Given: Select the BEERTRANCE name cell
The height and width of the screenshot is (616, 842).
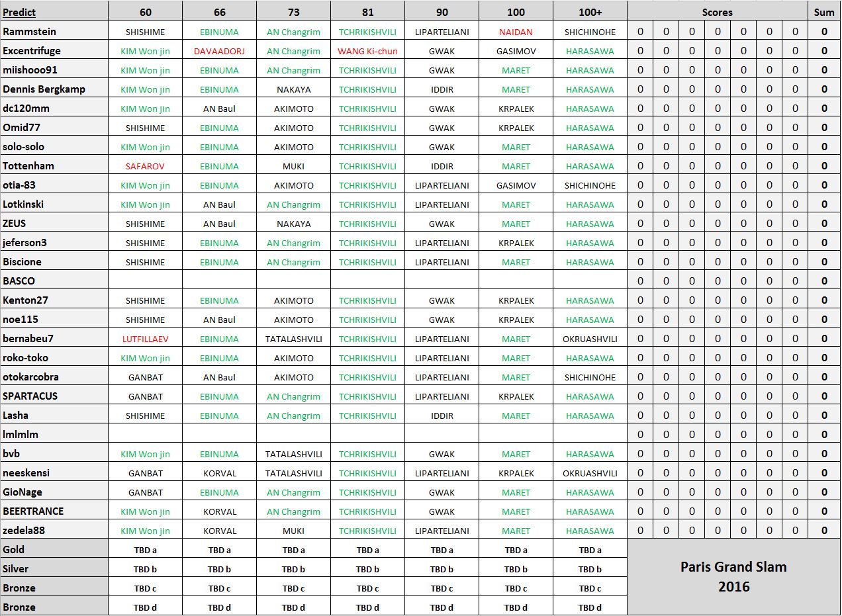Looking at the screenshot, I should point(54,511).
